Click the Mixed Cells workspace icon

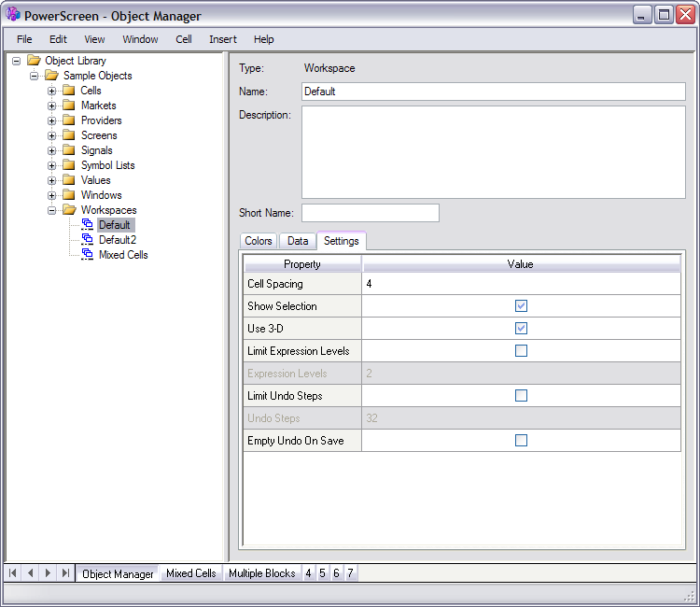click(x=88, y=255)
